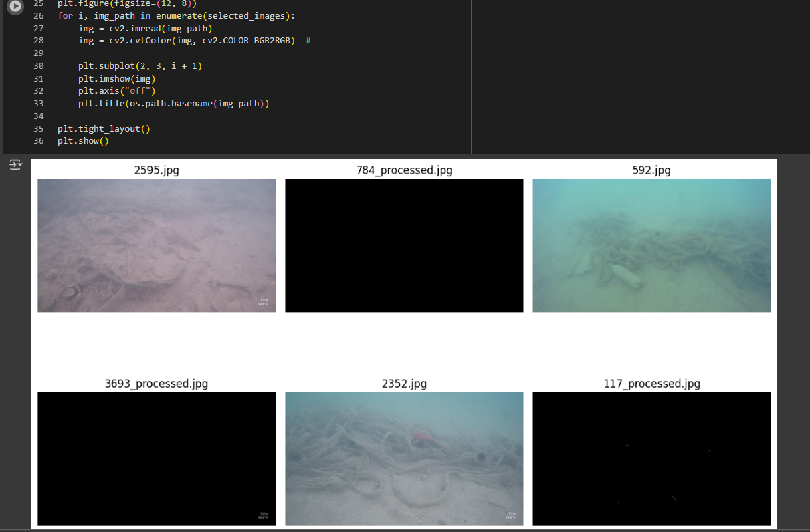Click the cv2.imread(img_path) code line
The image size is (810, 532).
[x=145, y=28]
